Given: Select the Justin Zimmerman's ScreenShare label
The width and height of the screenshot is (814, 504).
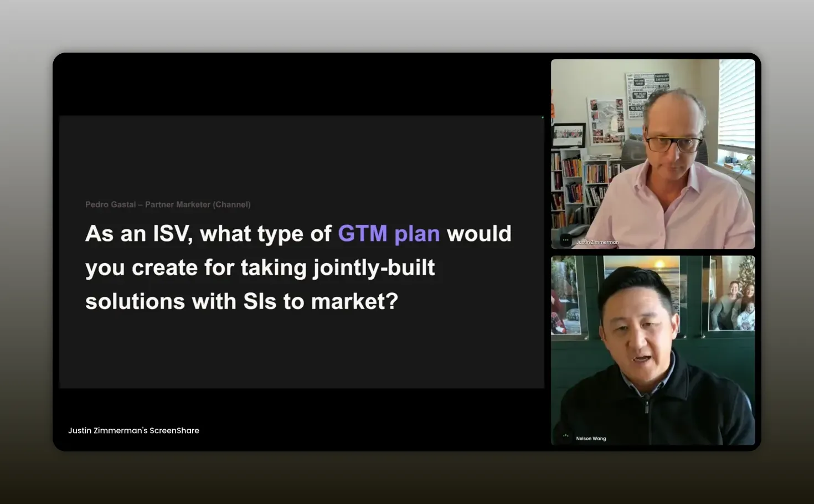Looking at the screenshot, I should tap(133, 430).
